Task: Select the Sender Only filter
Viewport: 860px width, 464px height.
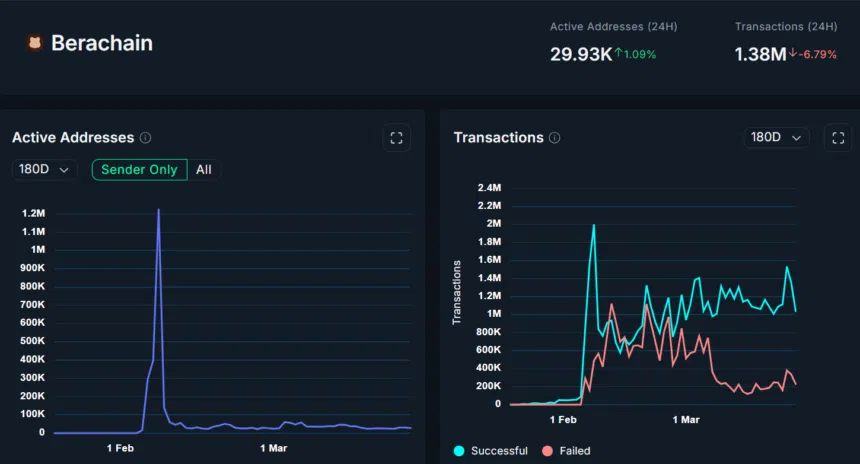Action: coord(139,169)
